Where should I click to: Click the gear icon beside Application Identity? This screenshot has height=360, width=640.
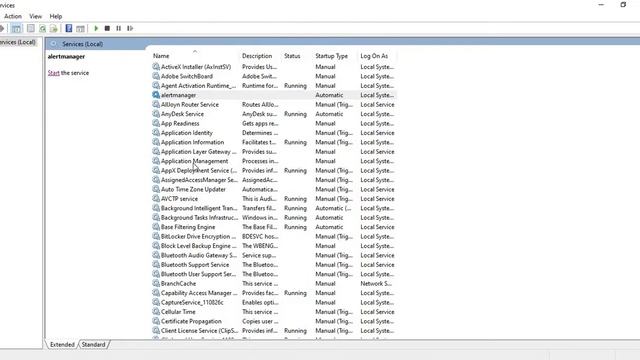[x=156, y=132]
